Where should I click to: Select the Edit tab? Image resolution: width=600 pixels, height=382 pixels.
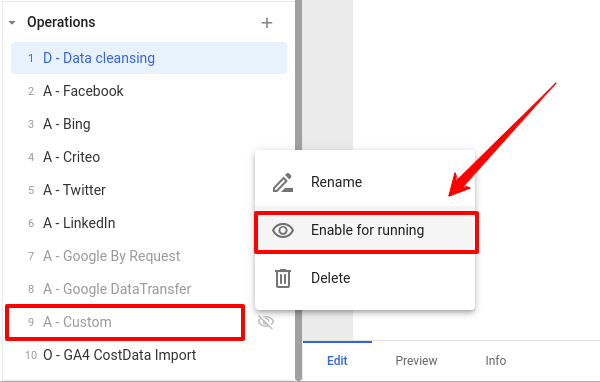[337, 361]
